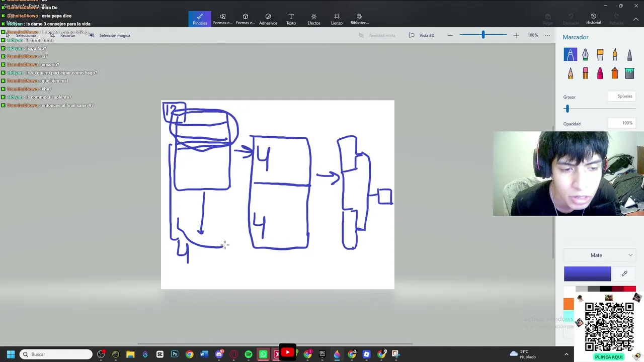Select the spray can brush

pos(615,73)
